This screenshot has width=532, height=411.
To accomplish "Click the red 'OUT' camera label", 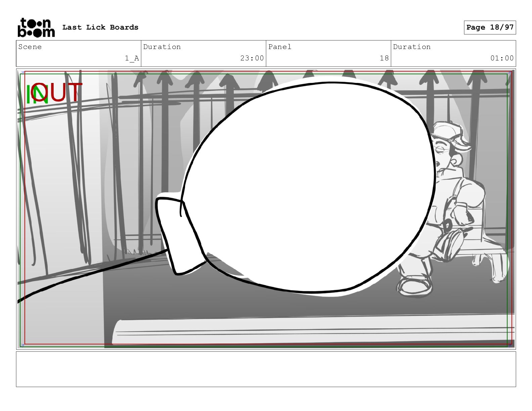I will pyautogui.click(x=57, y=92).
